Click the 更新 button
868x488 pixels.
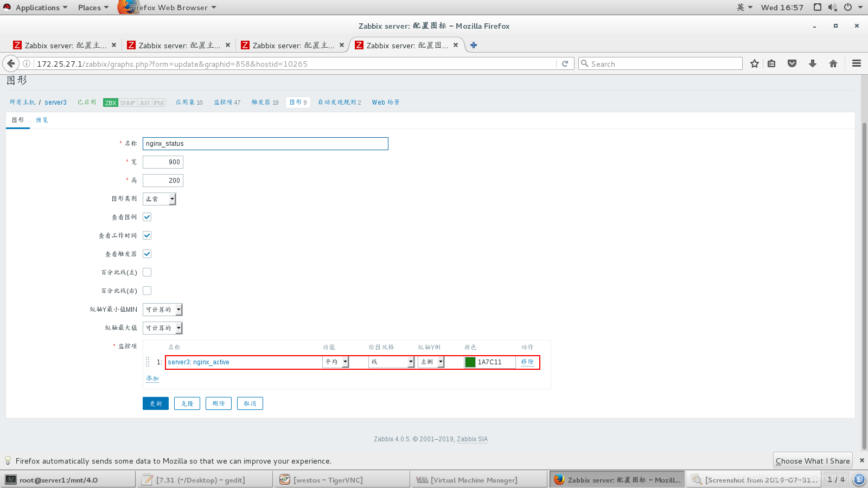[156, 403]
